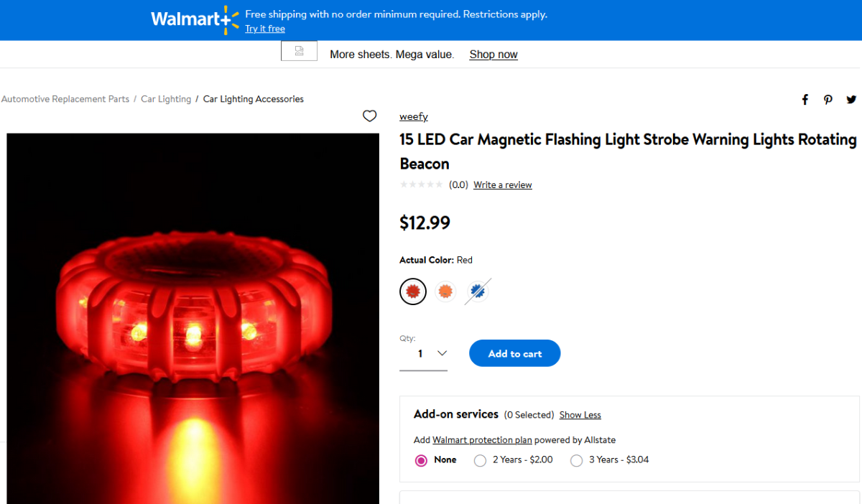This screenshot has width=862, height=504.
Task: Click the star rating icons
Action: click(422, 185)
